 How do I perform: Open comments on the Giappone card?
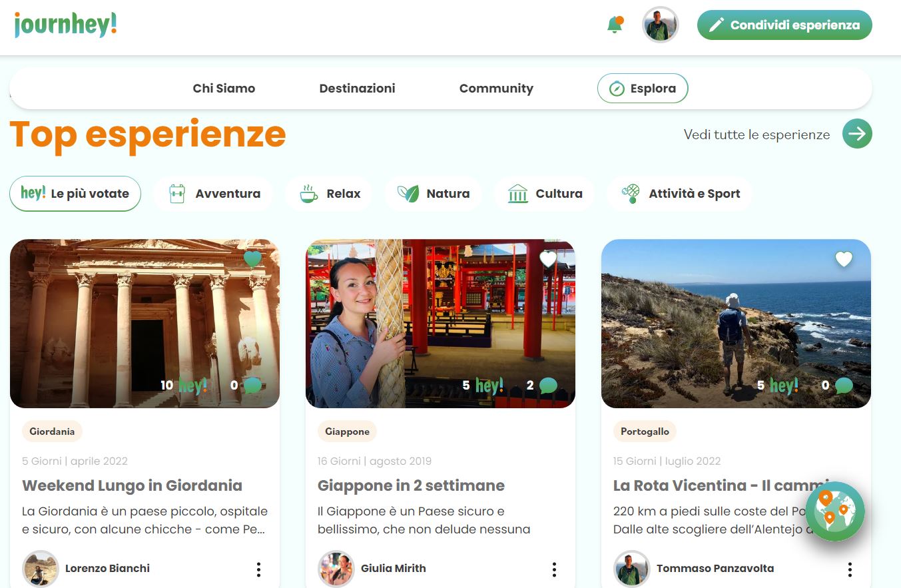tap(548, 386)
